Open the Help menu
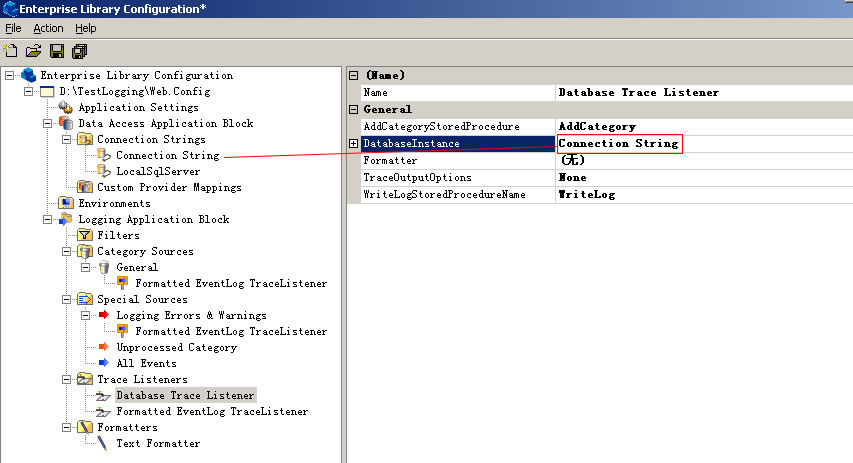The width and height of the screenshot is (853, 463). 85,28
